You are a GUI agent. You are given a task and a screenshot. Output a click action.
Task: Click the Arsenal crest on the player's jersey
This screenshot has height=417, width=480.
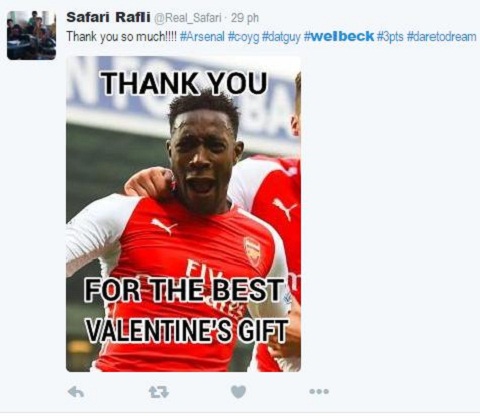click(x=252, y=251)
